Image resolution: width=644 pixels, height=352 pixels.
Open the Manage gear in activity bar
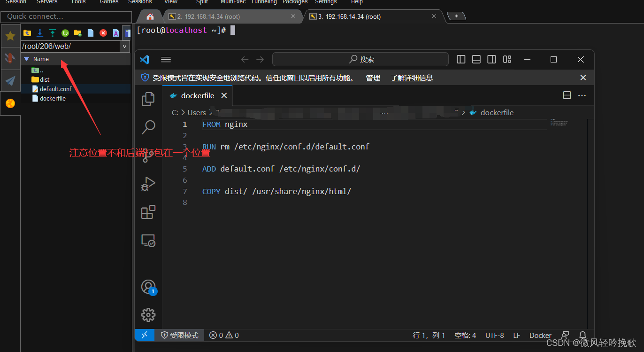click(148, 315)
